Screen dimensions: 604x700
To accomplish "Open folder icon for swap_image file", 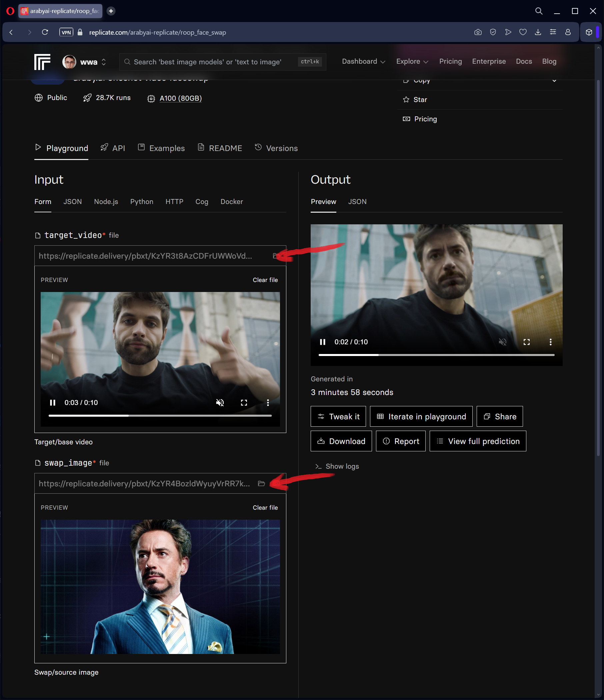I will click(261, 483).
